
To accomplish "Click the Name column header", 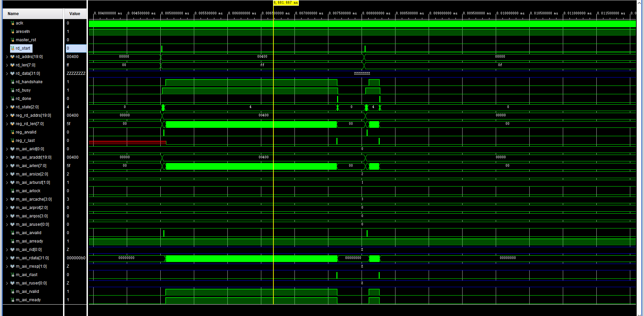I will tap(13, 13).
